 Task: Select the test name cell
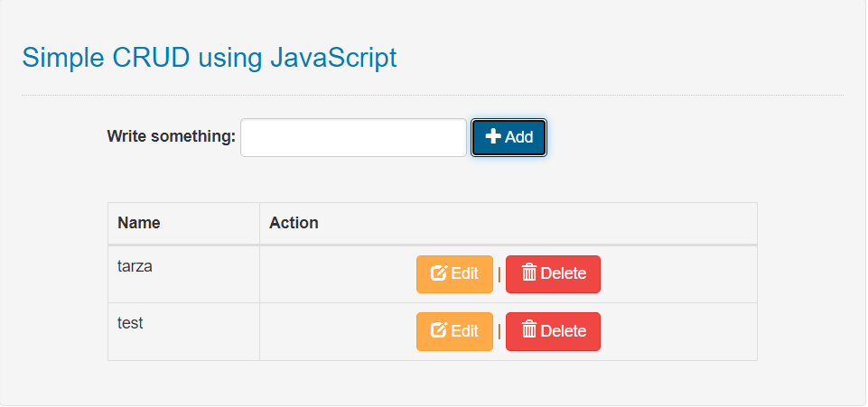pos(130,323)
